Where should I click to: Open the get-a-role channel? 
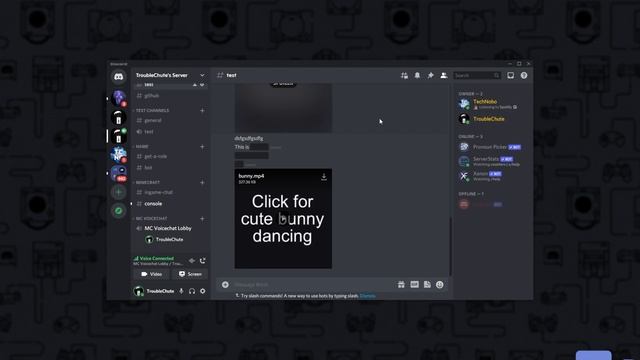(x=170, y=156)
